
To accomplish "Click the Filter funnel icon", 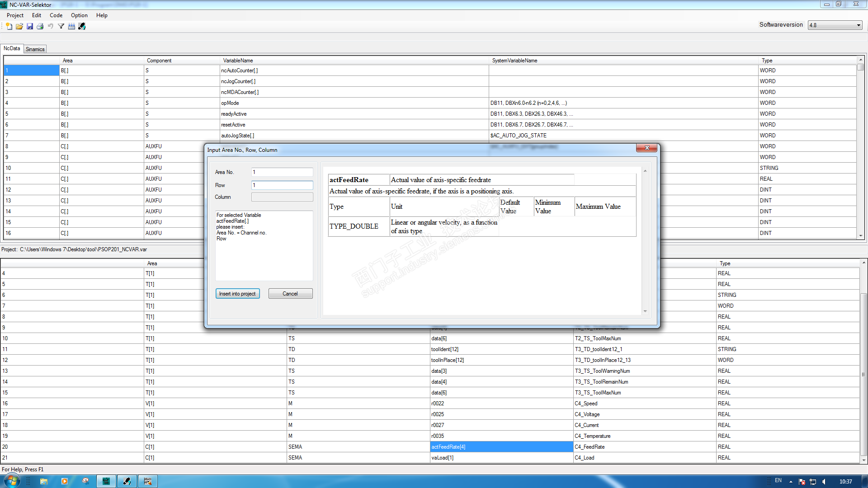I will tap(61, 26).
